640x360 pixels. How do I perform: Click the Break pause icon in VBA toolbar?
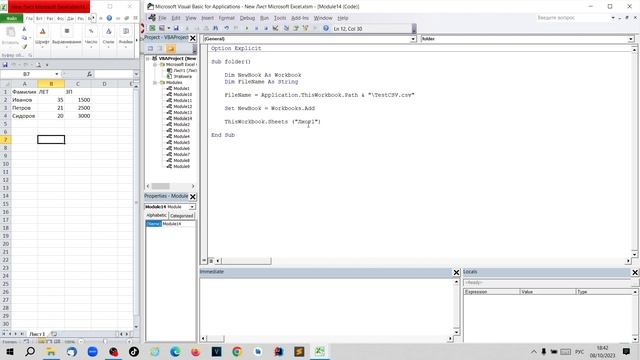(256, 28)
